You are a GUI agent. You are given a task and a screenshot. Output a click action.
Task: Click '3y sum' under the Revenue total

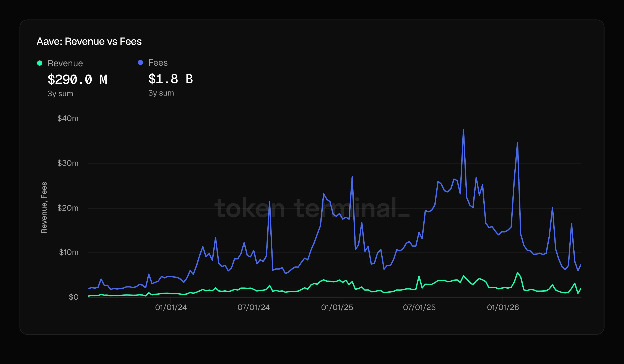[x=60, y=94]
